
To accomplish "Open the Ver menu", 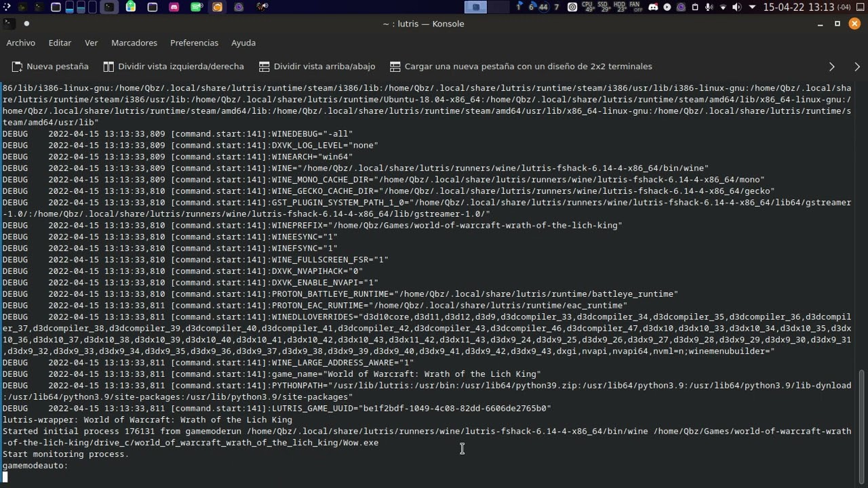I will click(91, 43).
